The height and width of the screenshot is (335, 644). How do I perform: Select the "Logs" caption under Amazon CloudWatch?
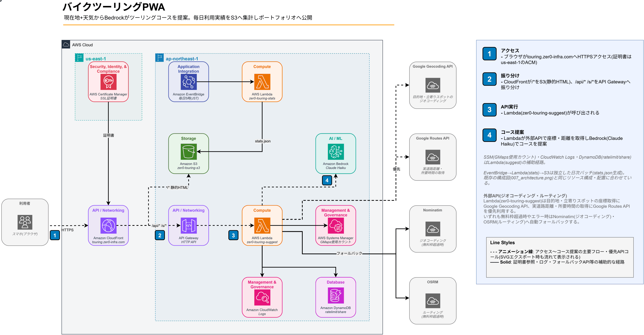(262, 314)
